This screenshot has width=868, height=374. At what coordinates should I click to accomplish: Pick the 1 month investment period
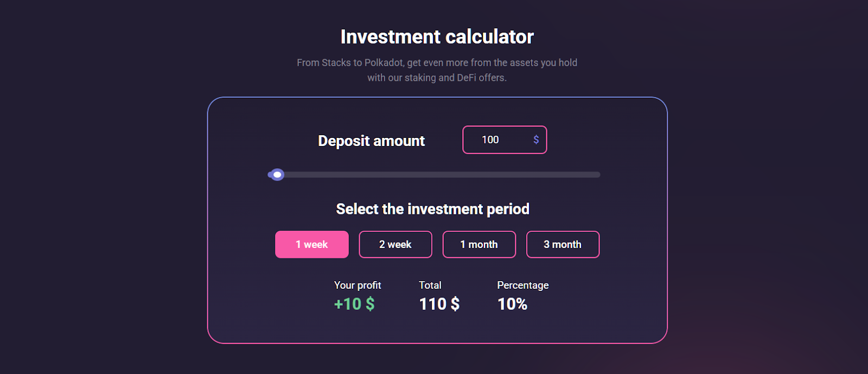click(x=479, y=245)
